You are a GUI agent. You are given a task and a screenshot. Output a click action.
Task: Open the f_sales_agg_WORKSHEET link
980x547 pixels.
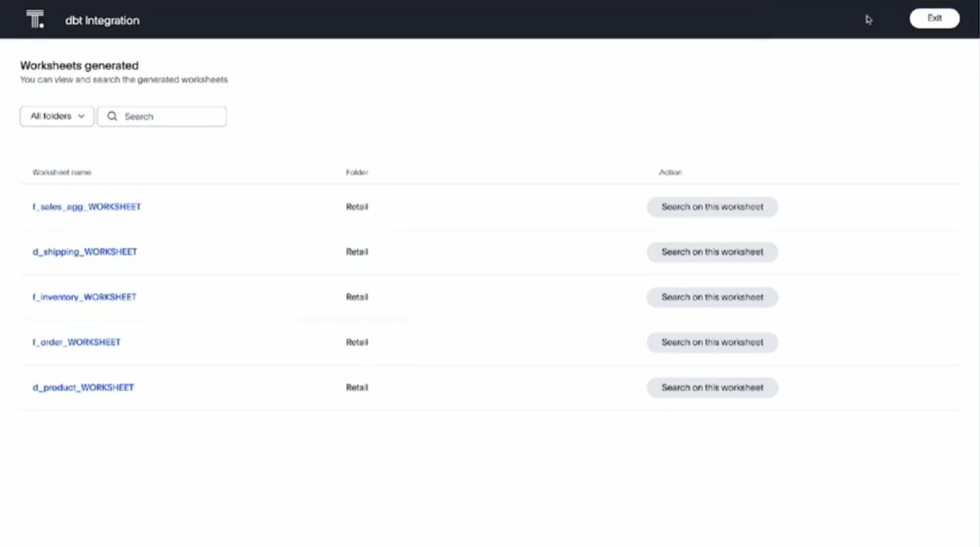click(x=87, y=207)
